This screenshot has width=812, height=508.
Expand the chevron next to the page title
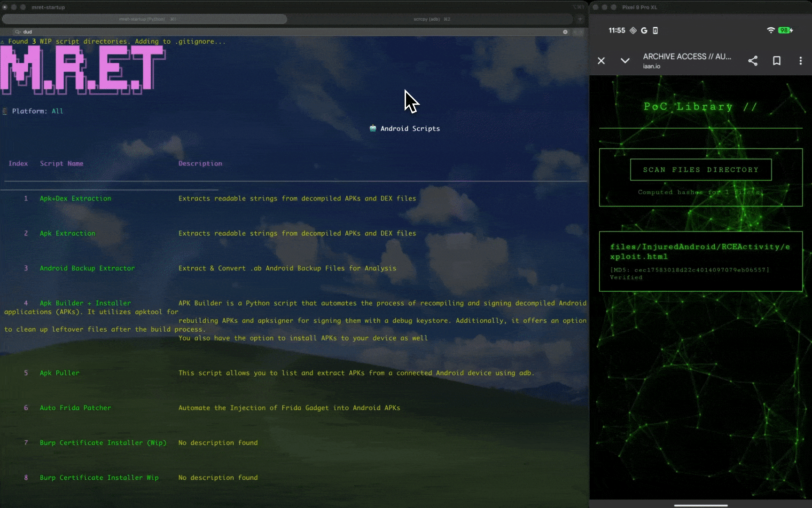pyautogui.click(x=625, y=61)
